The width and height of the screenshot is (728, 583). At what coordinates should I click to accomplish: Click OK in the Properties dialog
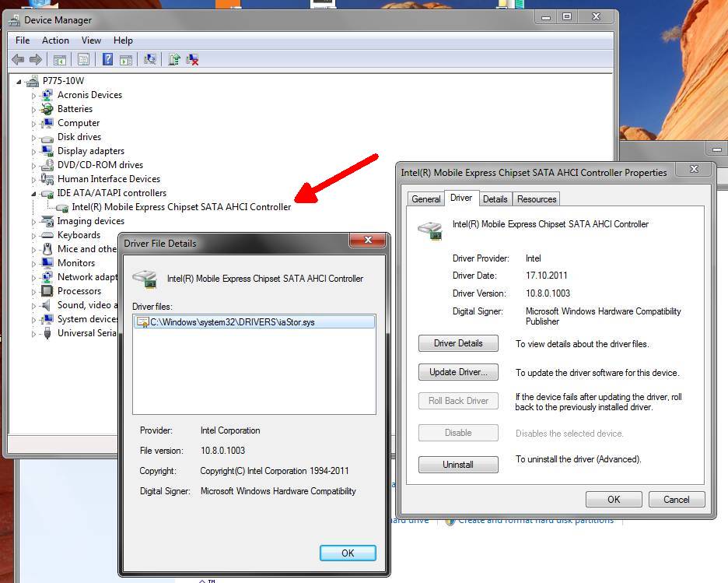point(614,500)
